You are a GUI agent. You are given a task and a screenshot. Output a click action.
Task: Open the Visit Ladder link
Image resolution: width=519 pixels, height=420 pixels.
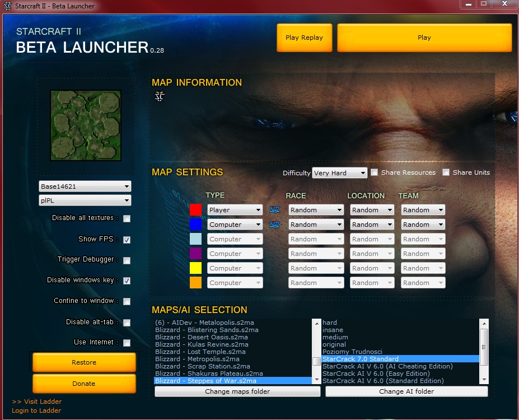tap(37, 402)
